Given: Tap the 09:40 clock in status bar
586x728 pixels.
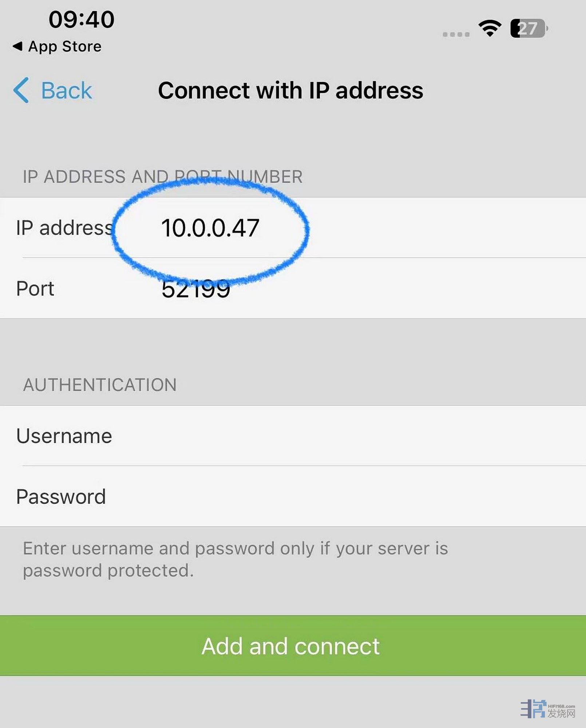Looking at the screenshot, I should coord(82,19).
